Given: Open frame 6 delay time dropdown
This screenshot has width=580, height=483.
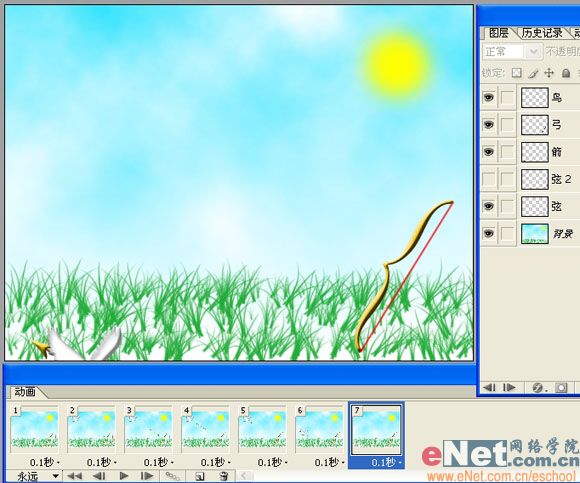Looking at the screenshot, I should coord(330,462).
